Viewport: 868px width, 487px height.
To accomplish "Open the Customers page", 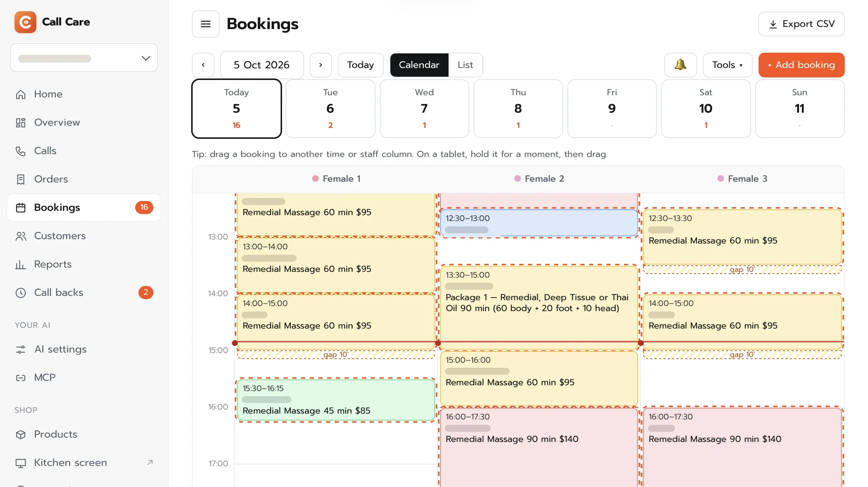I will click(x=84, y=236).
